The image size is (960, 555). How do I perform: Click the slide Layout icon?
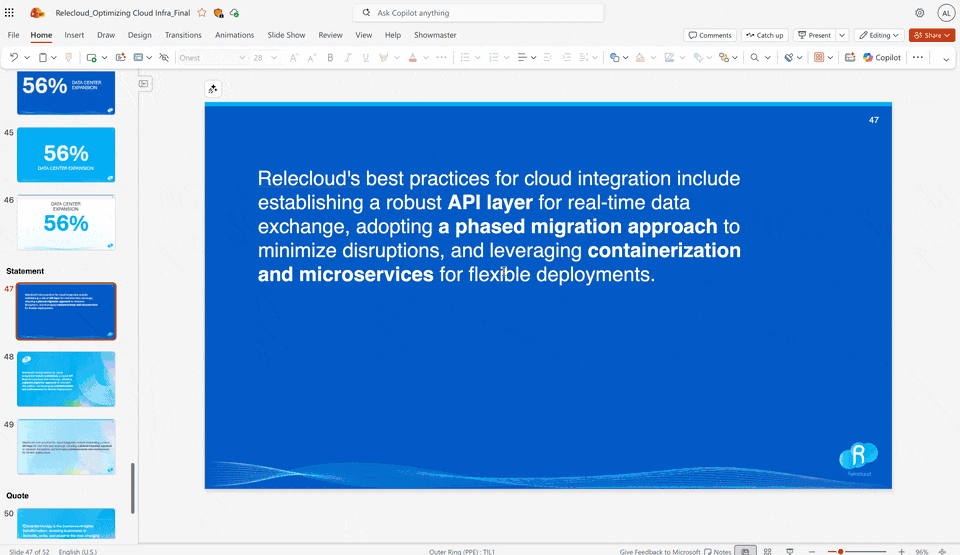click(x=138, y=58)
